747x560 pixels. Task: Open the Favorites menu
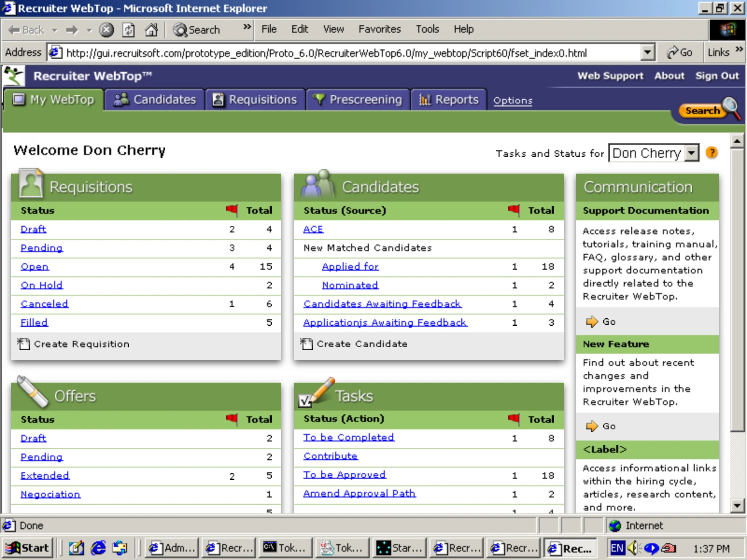pyautogui.click(x=380, y=29)
